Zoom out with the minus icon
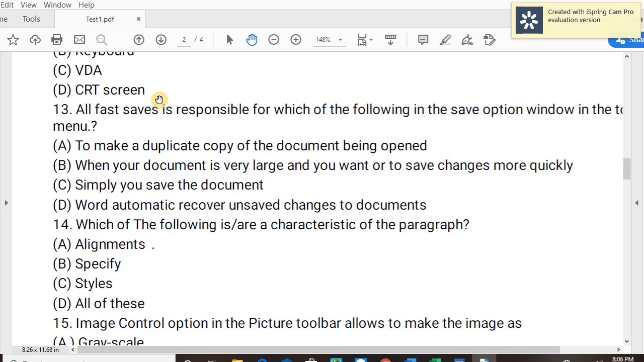This screenshot has height=362, width=644. (x=274, y=40)
